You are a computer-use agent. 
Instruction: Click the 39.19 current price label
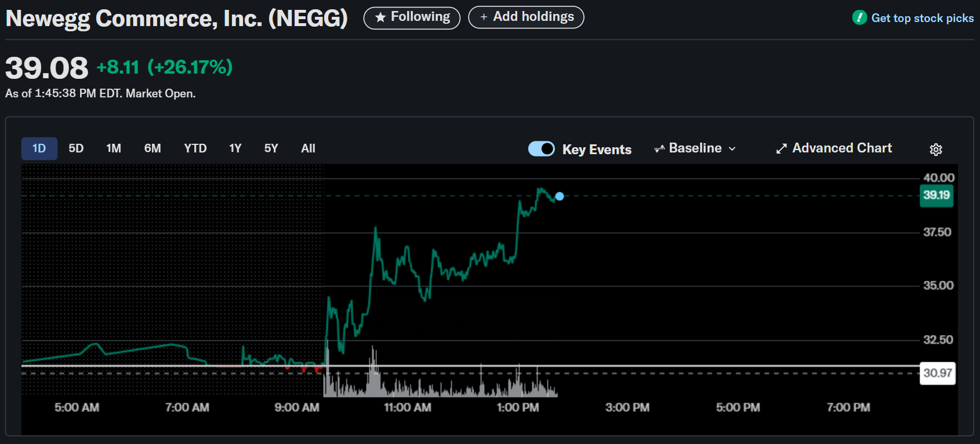[937, 195]
